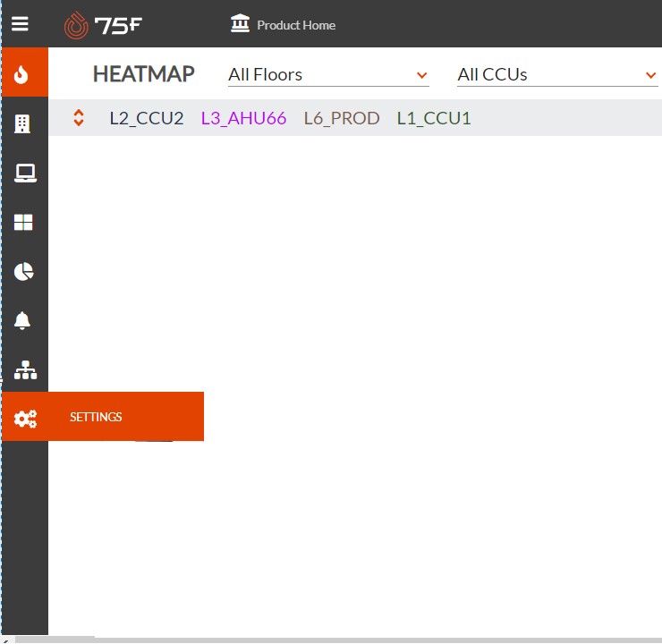Expand the All CCUs dropdown
This screenshot has height=644, width=662.
click(556, 75)
